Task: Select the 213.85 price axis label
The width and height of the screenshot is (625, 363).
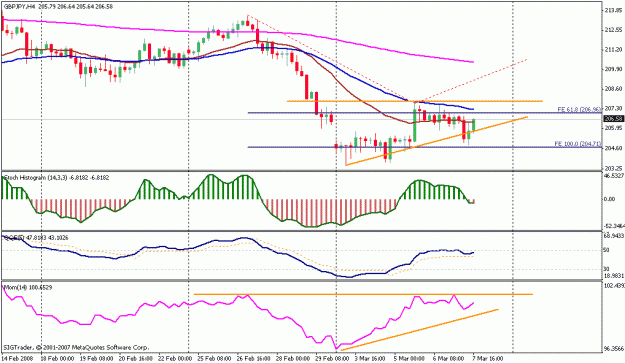Action: tap(613, 11)
